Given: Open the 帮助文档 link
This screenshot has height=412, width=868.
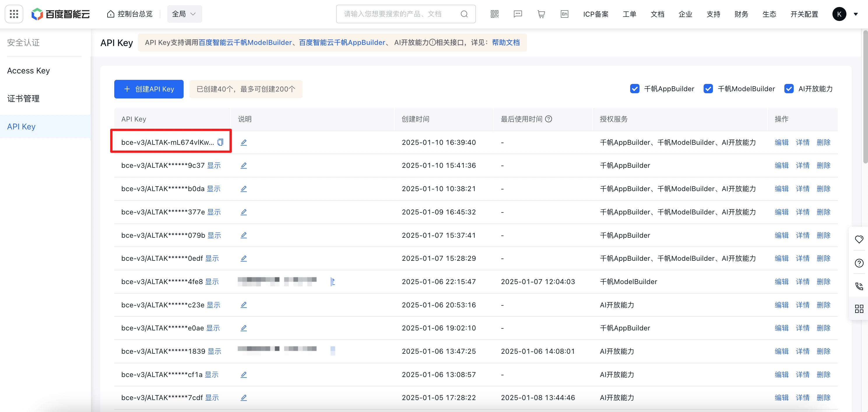Looking at the screenshot, I should 505,43.
